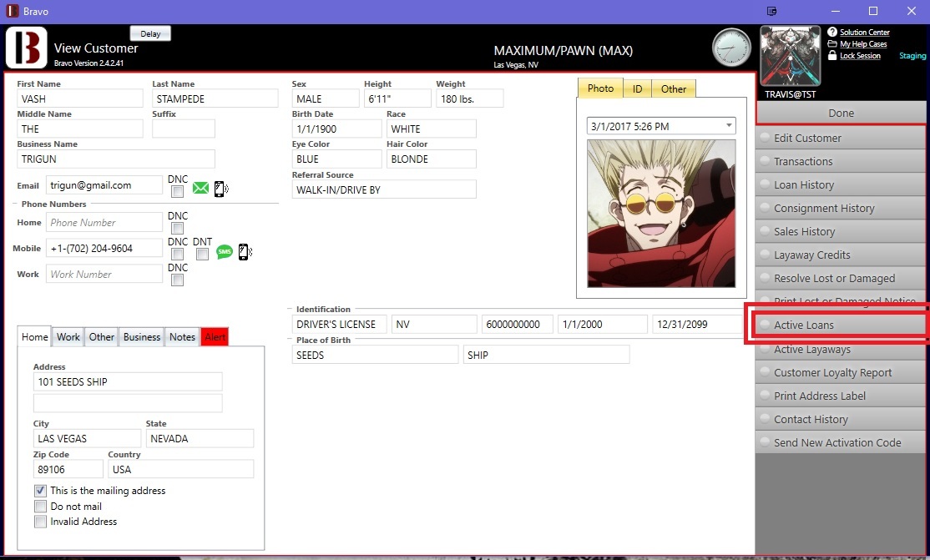This screenshot has height=560, width=930.
Task: Open the My Help Cases link
Action: click(x=863, y=44)
